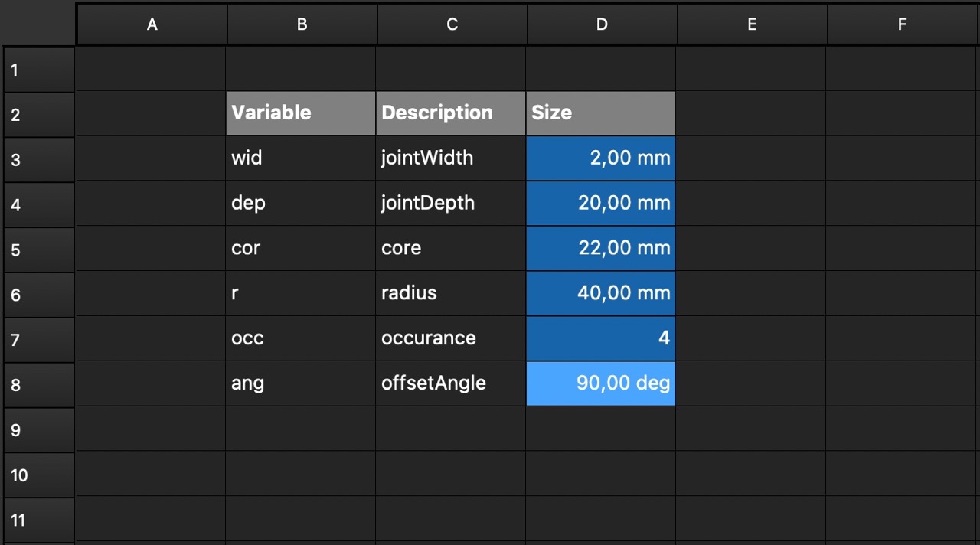Click column D header

[602, 24]
